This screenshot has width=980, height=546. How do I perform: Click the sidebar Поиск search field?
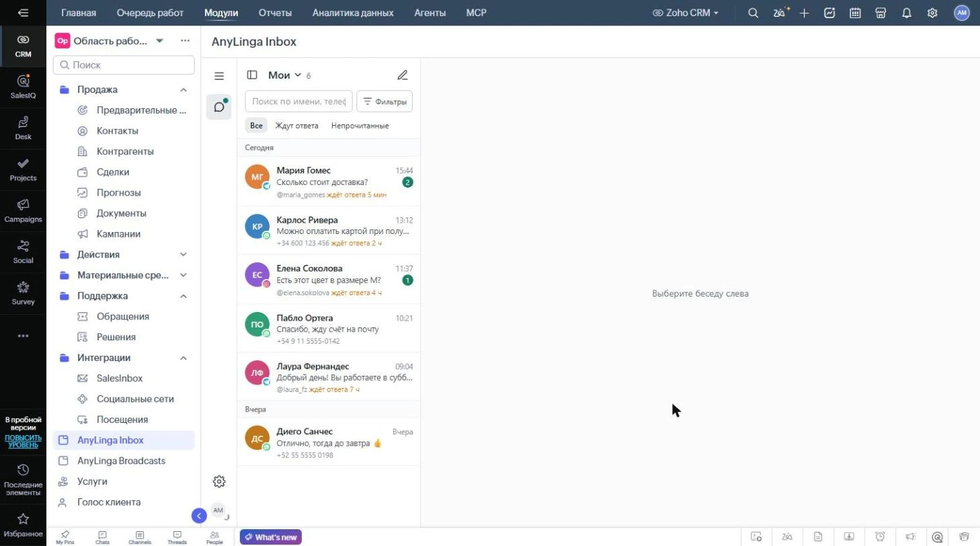click(124, 65)
